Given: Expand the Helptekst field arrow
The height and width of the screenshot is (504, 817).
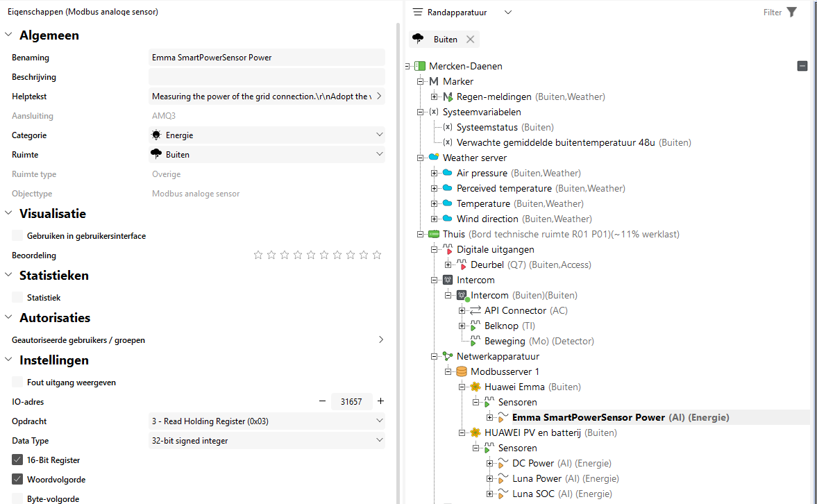Looking at the screenshot, I should (379, 96).
